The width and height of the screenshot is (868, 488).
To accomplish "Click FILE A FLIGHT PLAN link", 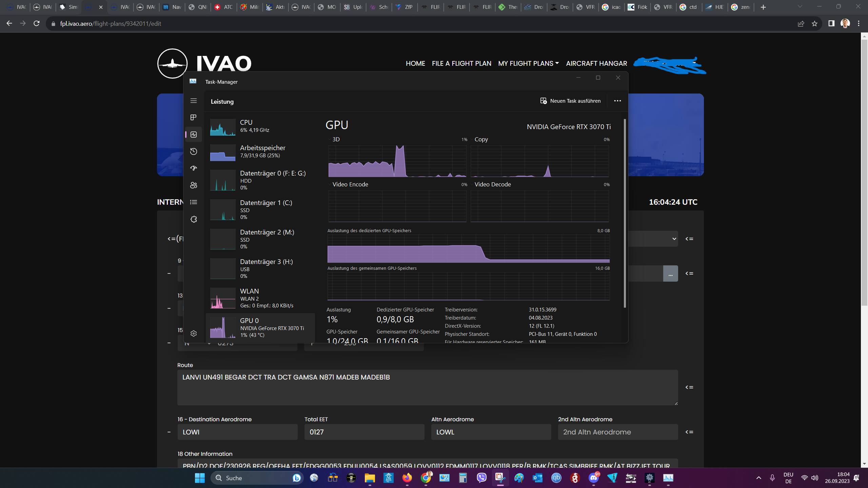I will point(461,63).
